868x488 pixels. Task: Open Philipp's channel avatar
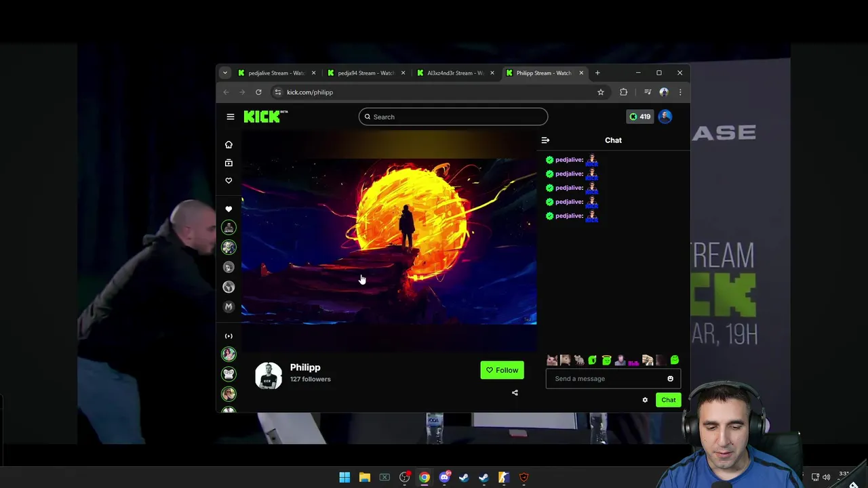coord(269,375)
